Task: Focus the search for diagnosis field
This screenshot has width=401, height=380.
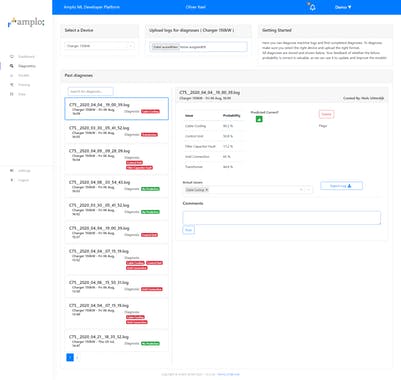Action: [x=90, y=91]
